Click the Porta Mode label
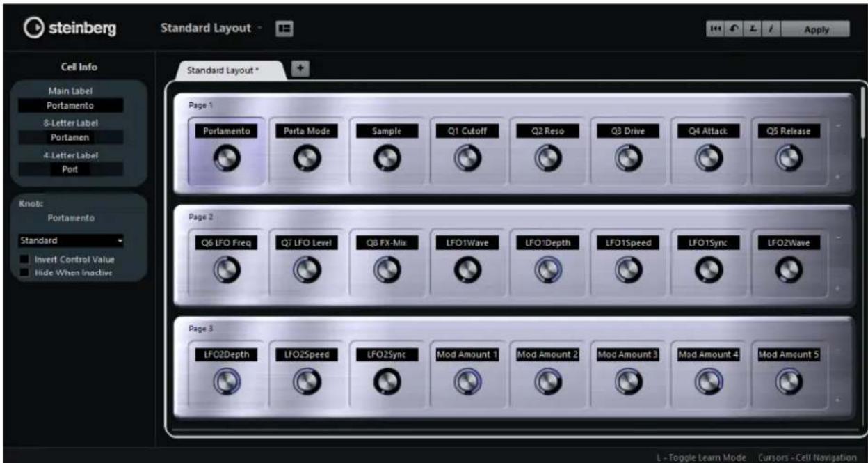This screenshot has height=463, width=868. point(306,130)
